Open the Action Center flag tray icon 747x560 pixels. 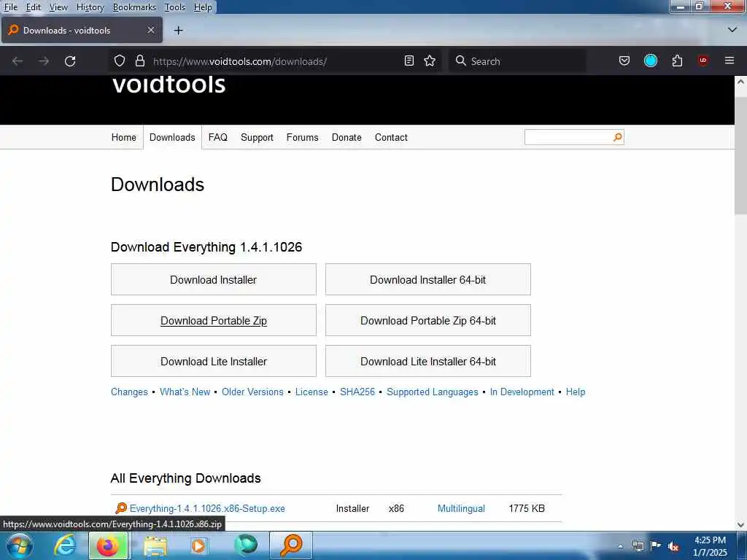point(656,545)
